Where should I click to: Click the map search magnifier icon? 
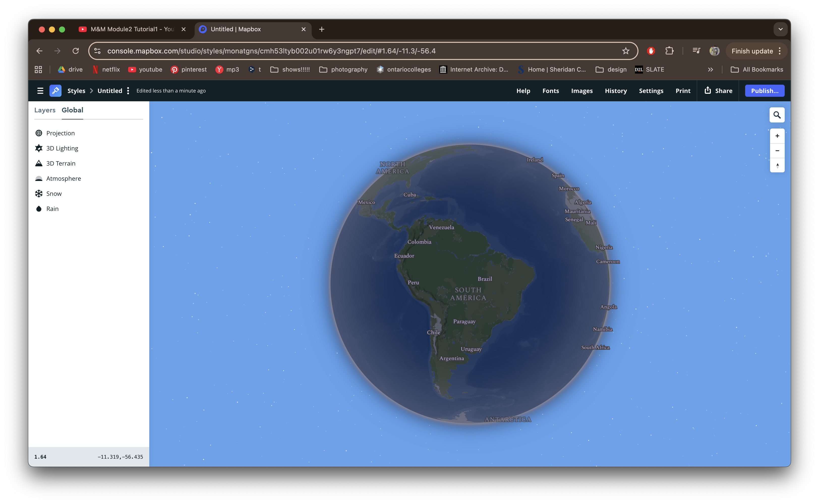pyautogui.click(x=777, y=115)
